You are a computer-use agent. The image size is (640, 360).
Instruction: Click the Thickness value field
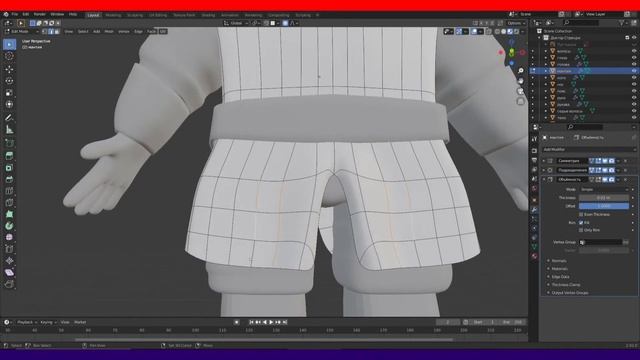point(604,198)
